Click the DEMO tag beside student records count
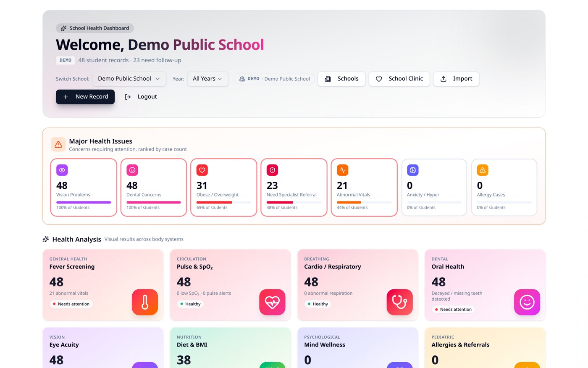Viewport: 588px width, 368px height. click(x=66, y=60)
